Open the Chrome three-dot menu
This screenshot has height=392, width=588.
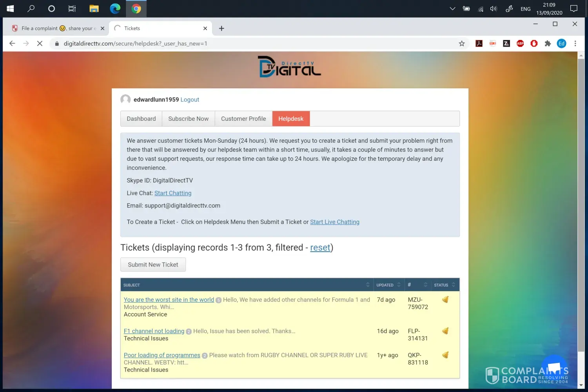click(x=575, y=44)
